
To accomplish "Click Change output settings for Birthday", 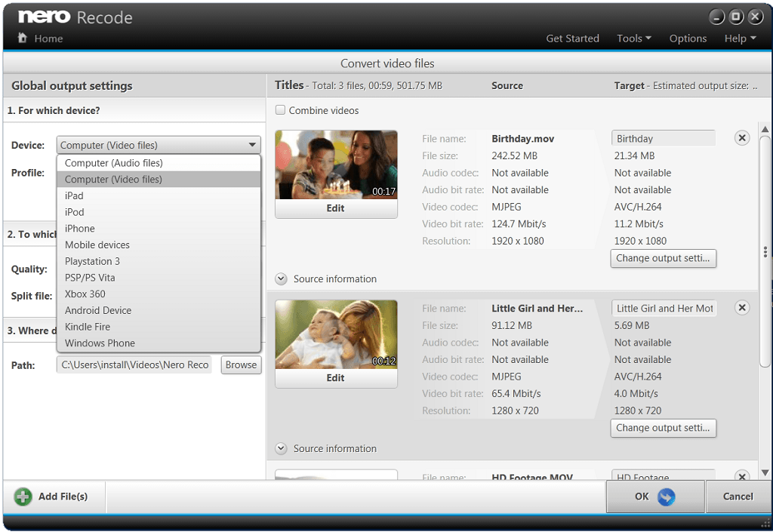I will pos(663,258).
